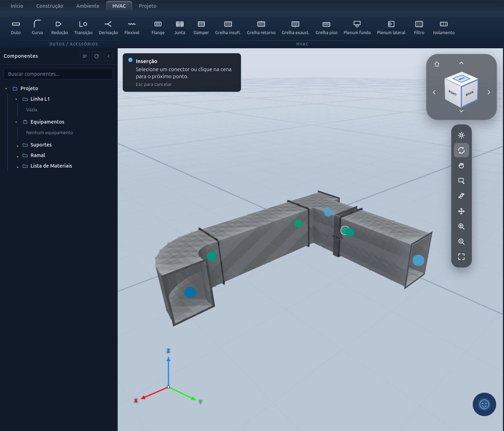Viewport: 504px width, 431px height.
Task: Insert a Damper
Action: [x=201, y=28]
